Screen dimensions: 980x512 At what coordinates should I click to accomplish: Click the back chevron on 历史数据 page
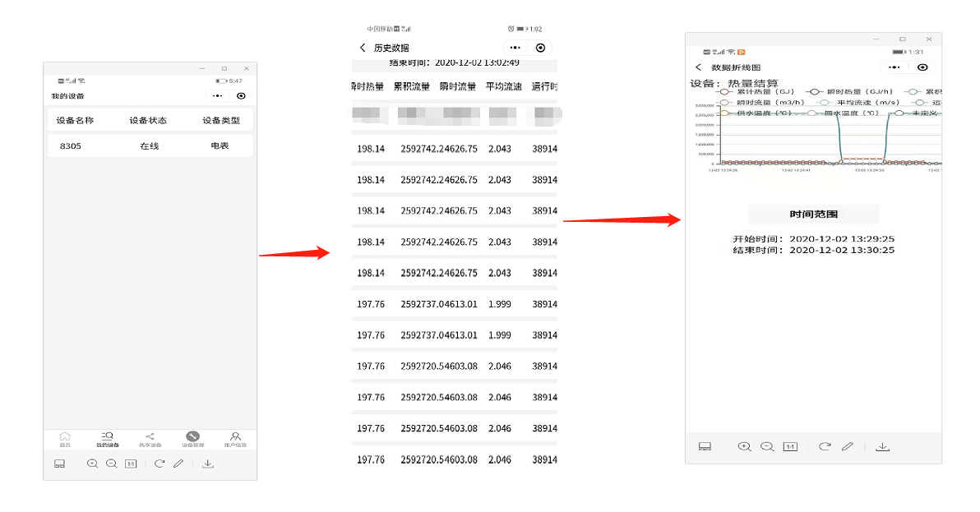[362, 48]
